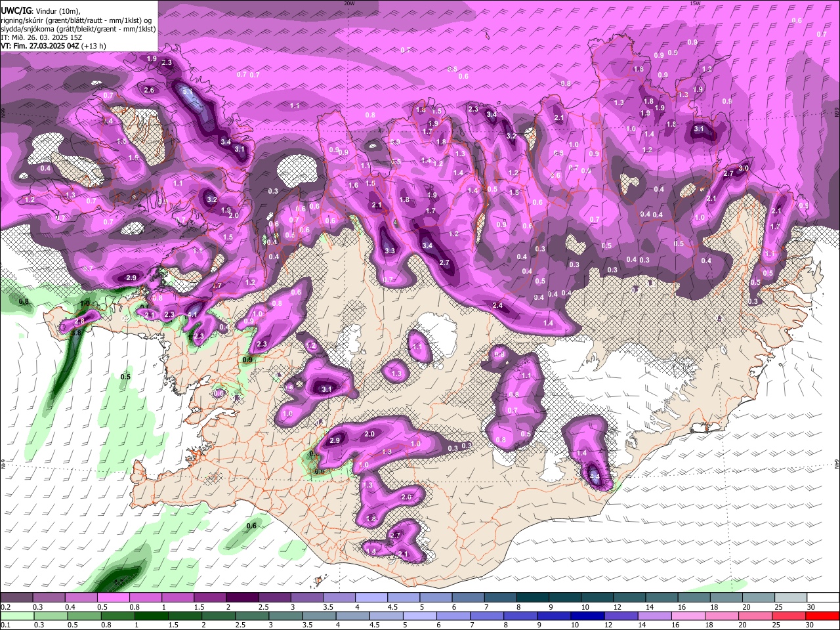Screen dimensions: 840x630
Task: Click the swatch between 16 and 18, top legend row
Action: [694, 598]
